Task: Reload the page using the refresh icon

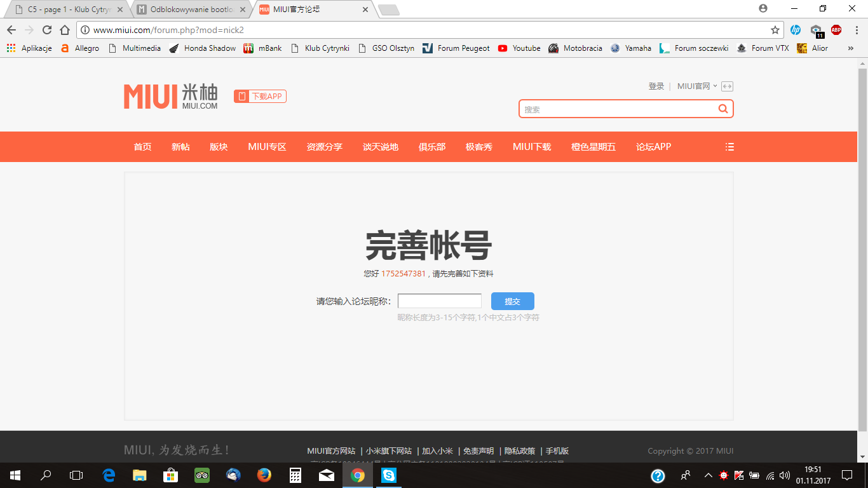Action: 46,30
